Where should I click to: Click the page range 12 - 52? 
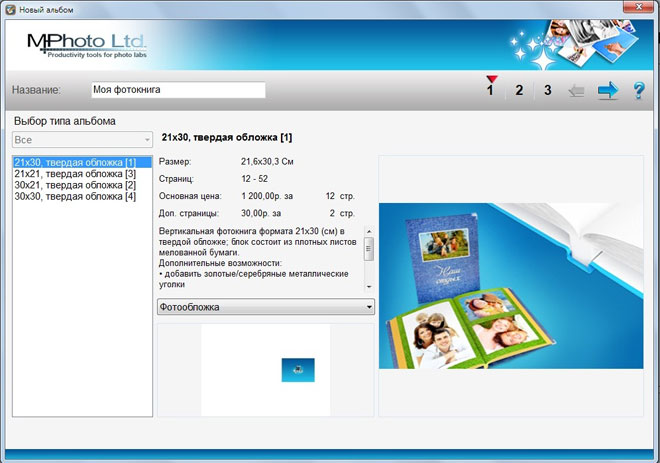click(254, 179)
